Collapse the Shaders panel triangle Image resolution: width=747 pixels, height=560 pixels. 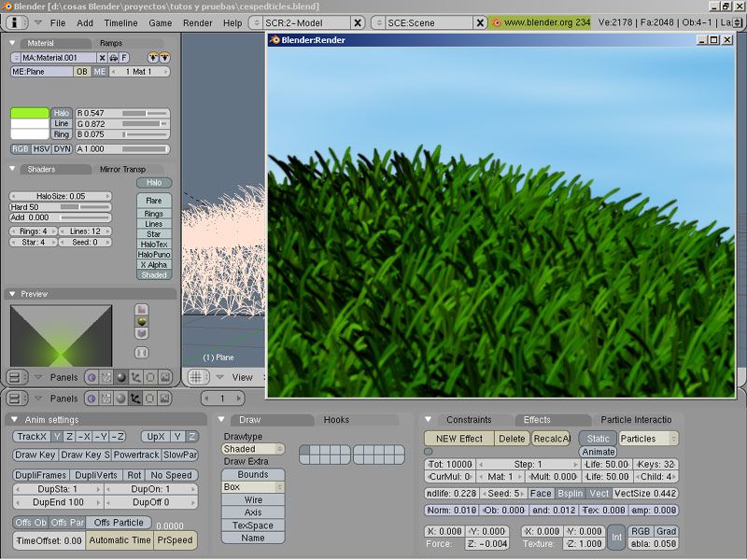[x=12, y=169]
